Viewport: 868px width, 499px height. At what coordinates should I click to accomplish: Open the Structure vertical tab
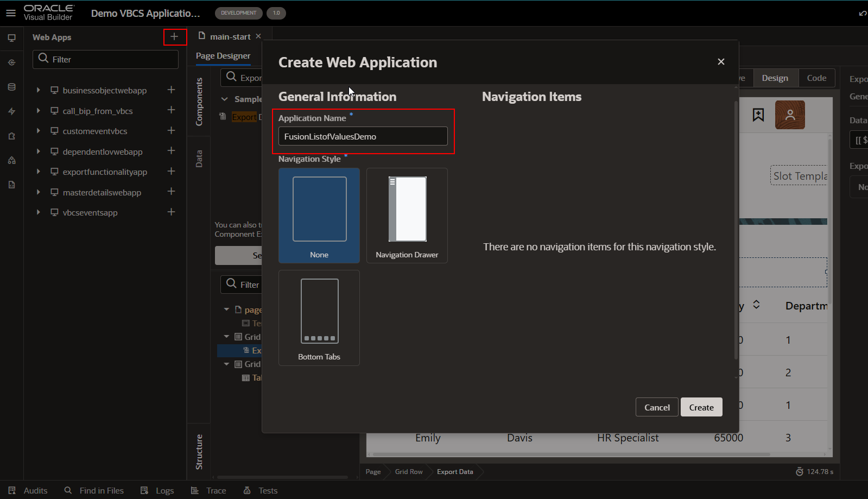point(199,452)
